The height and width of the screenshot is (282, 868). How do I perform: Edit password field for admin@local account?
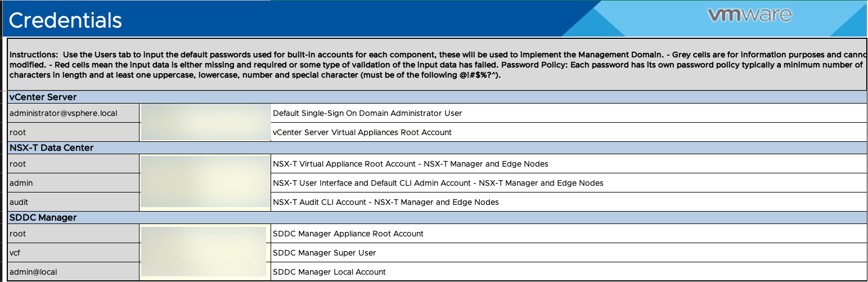pyautogui.click(x=205, y=272)
